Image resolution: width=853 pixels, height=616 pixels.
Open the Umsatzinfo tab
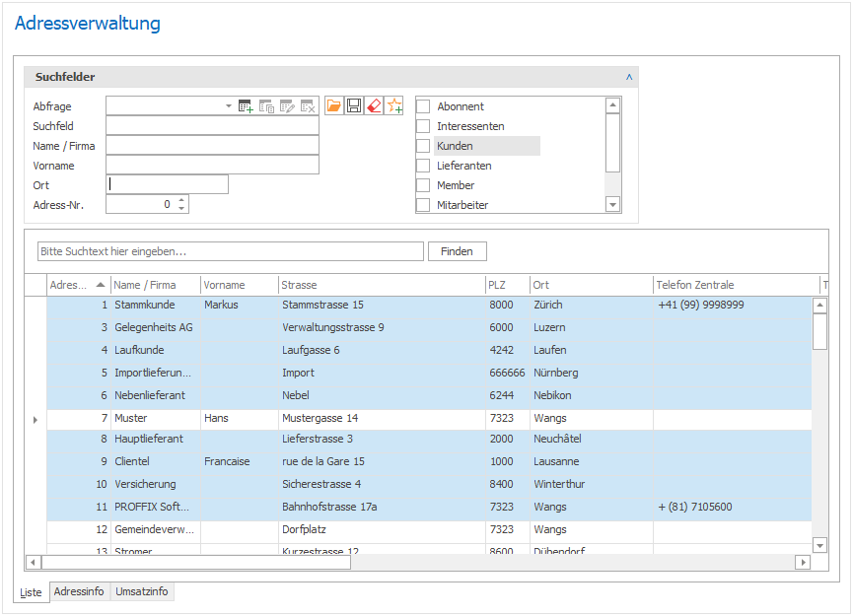142,591
